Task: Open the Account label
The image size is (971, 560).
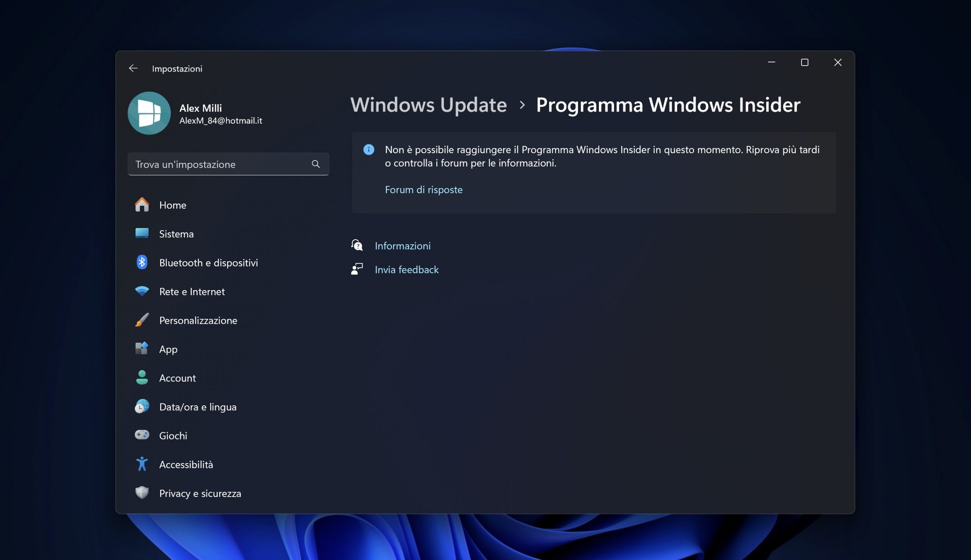Action: point(178,378)
